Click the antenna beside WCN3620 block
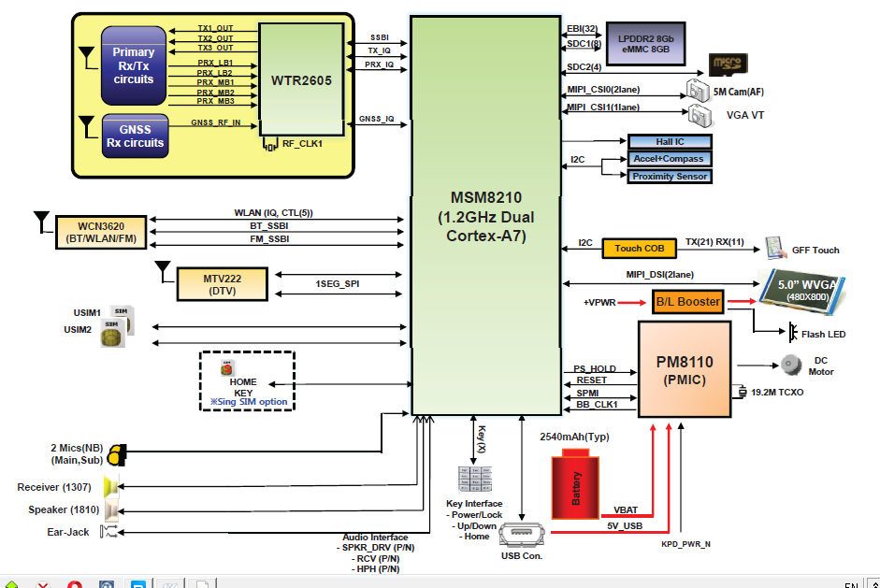Viewport: 880px width, 588px height. [42, 222]
